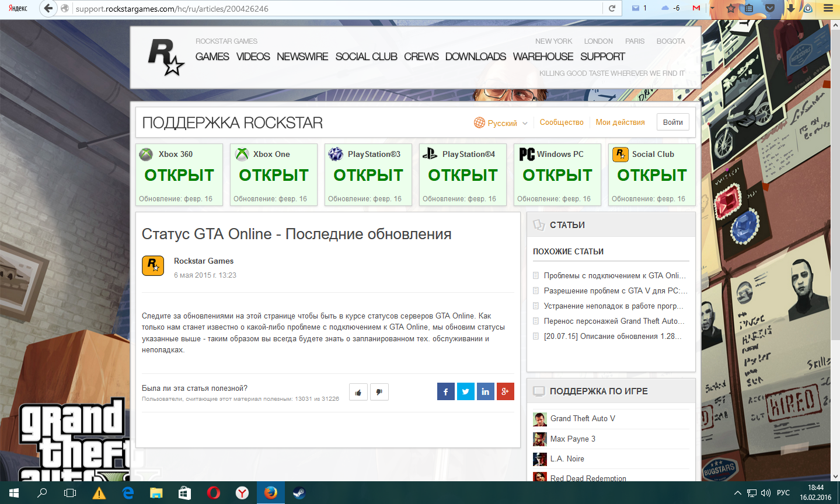The width and height of the screenshot is (840, 504).
Task: Open L.A. Noire support link
Action: pos(567,459)
